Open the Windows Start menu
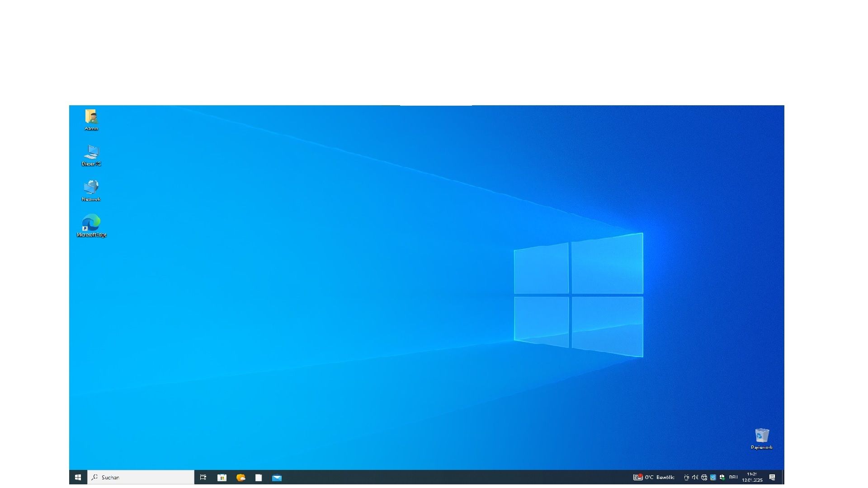This screenshot has width=868, height=488. pos(78,477)
